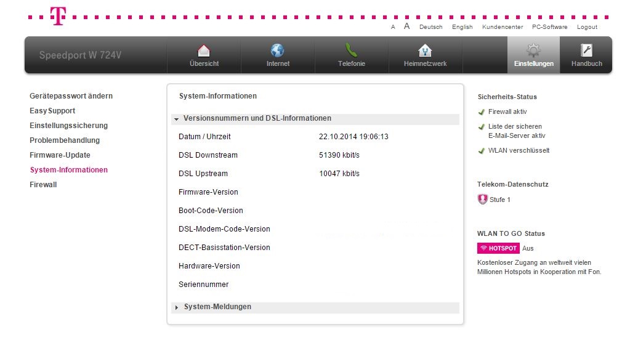This screenshot has width=638, height=364.
Task: Select the date value 22.10.2014 19:06:13
Action: coord(353,137)
